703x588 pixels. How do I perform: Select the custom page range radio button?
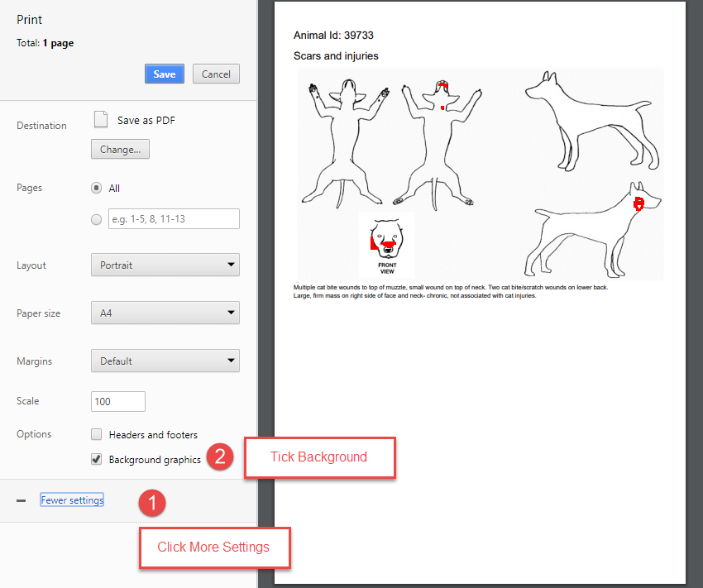[97, 219]
